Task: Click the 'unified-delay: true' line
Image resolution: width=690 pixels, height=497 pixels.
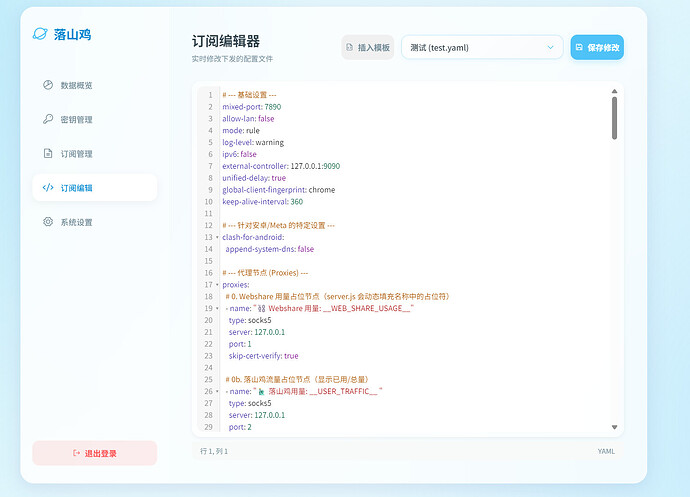Action: click(x=253, y=178)
